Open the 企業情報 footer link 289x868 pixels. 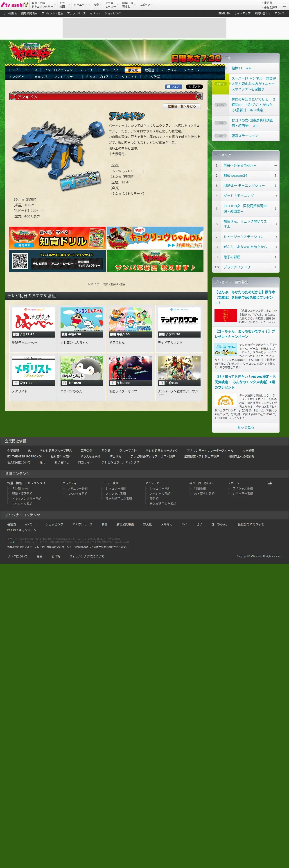13,451
